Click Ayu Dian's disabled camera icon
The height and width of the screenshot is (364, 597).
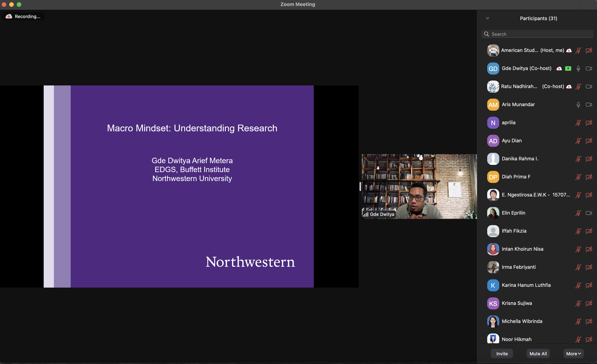[x=589, y=141]
